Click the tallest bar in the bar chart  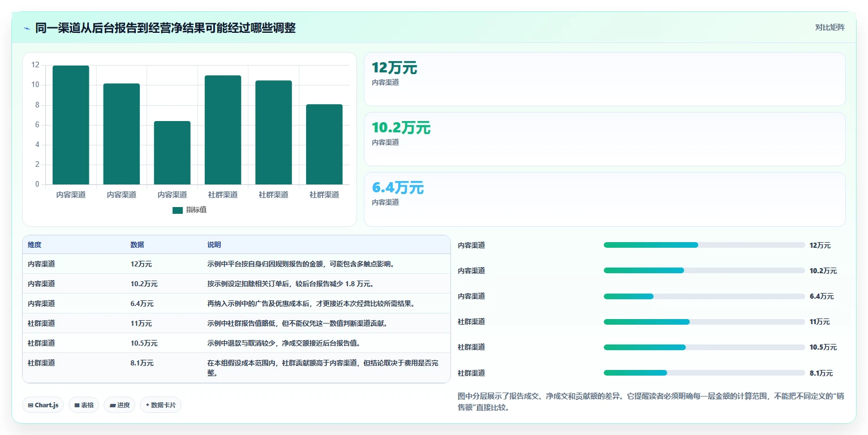[x=71, y=125]
